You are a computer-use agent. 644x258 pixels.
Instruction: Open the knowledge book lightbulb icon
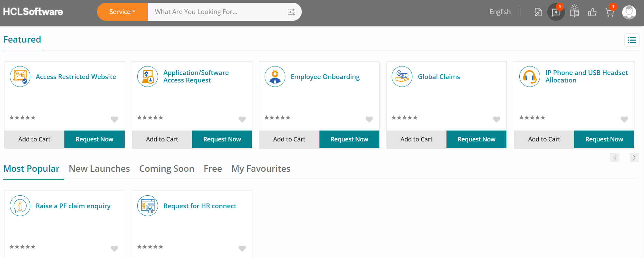pyautogui.click(x=575, y=12)
